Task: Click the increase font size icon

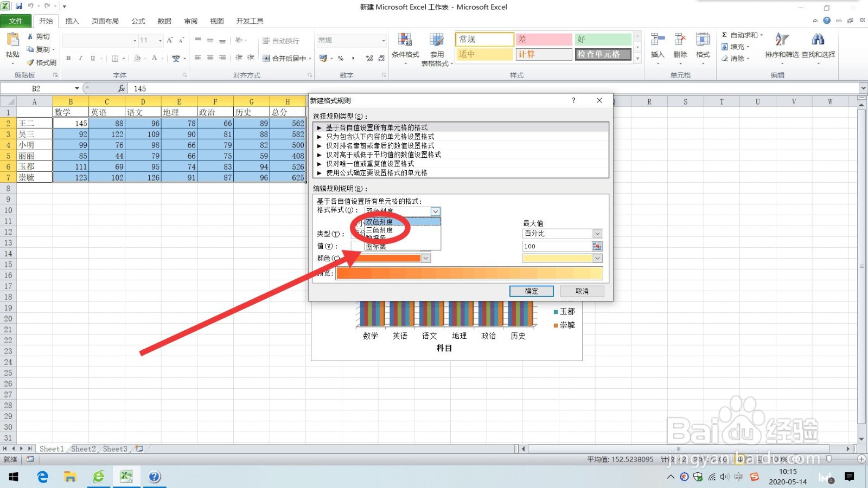Action: [170, 40]
